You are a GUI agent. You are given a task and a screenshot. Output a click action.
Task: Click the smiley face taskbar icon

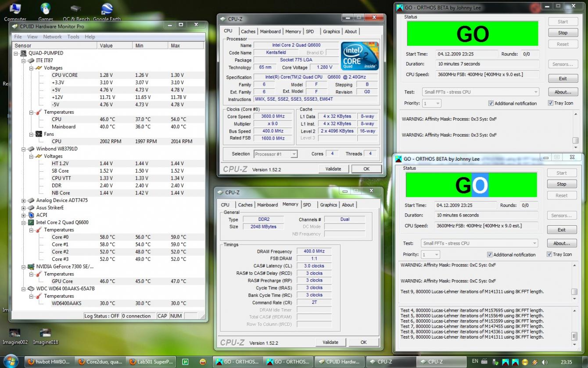[x=203, y=362]
